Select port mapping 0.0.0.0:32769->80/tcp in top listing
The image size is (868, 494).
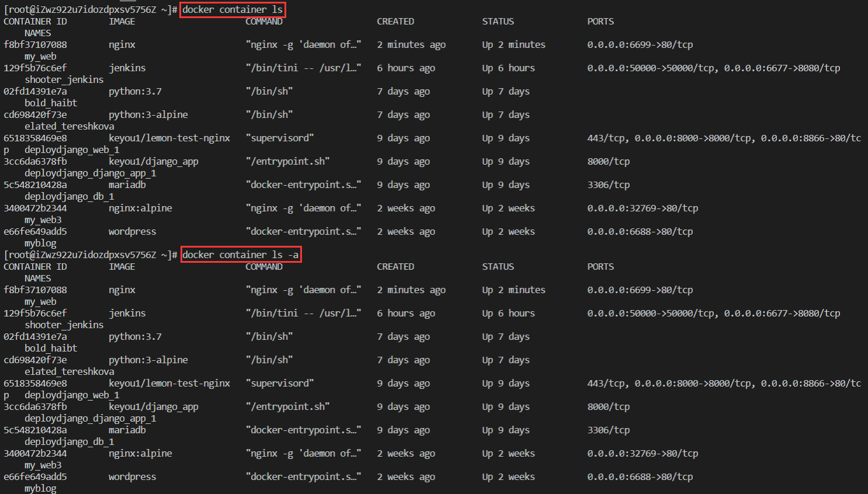click(643, 208)
